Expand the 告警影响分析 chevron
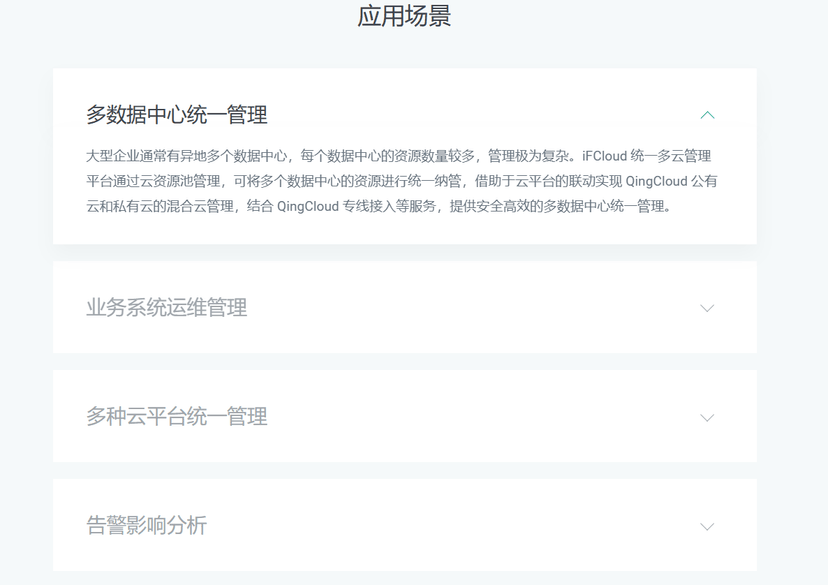 707,526
